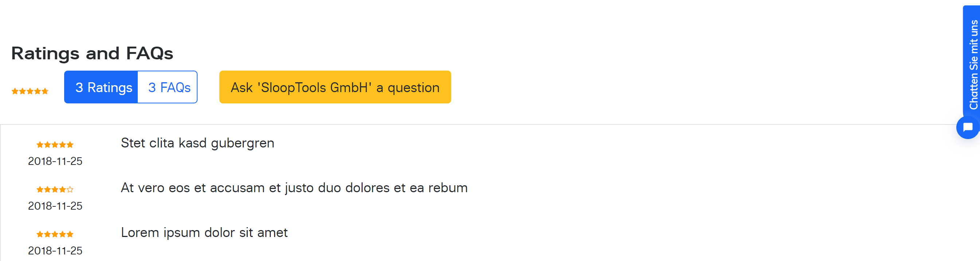This screenshot has width=980, height=261.
Task: Click the date under the first review
Action: (x=55, y=162)
